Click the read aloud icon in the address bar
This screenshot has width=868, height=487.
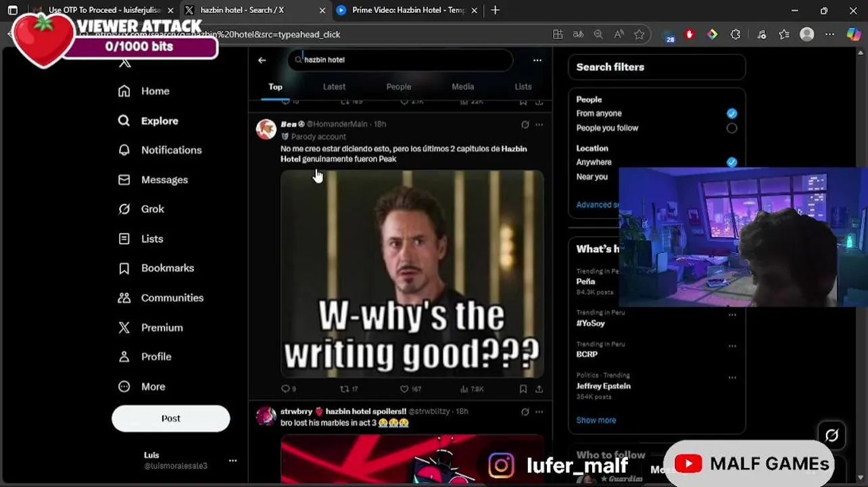619,34
